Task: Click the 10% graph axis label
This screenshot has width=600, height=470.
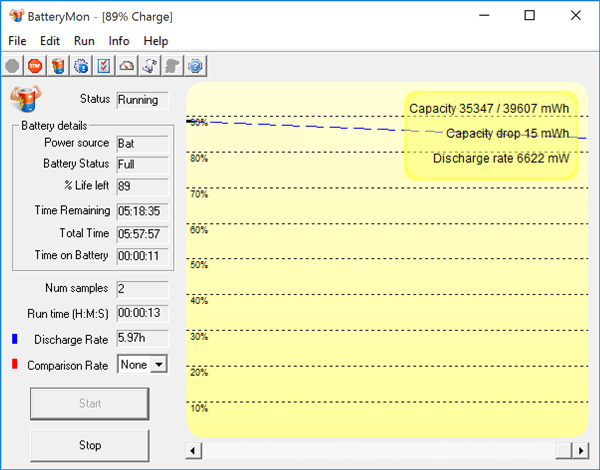Action: (199, 408)
